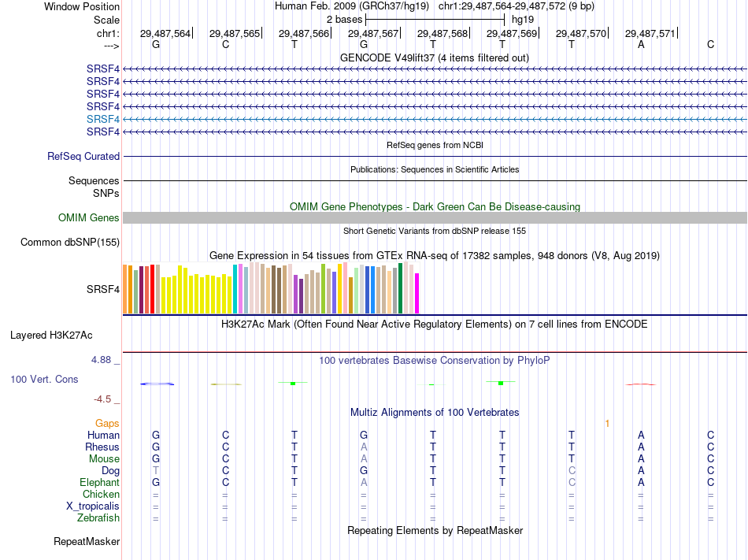748x560 pixels.
Task: Click the magenta bar in GTEx expression chart
Action: [417, 293]
